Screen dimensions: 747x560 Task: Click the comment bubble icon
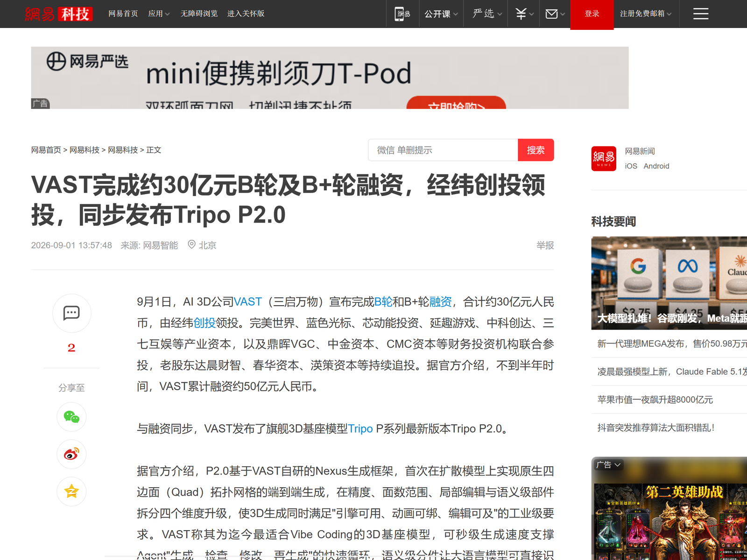71,313
